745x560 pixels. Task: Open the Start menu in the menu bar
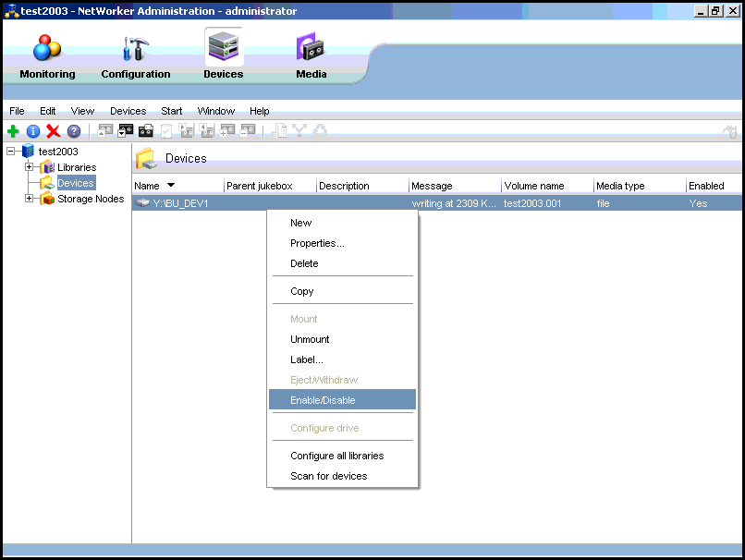tap(172, 111)
